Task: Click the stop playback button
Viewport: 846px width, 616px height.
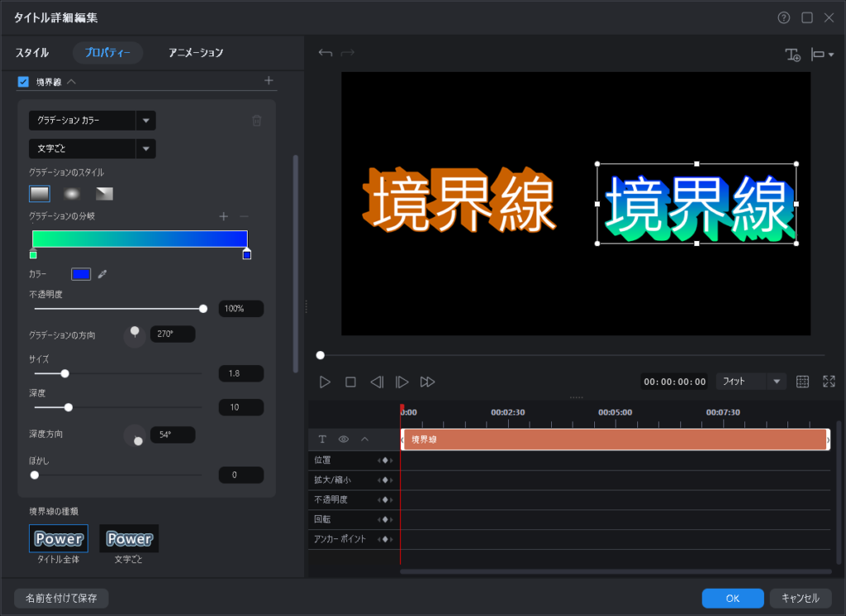Action: (350, 381)
